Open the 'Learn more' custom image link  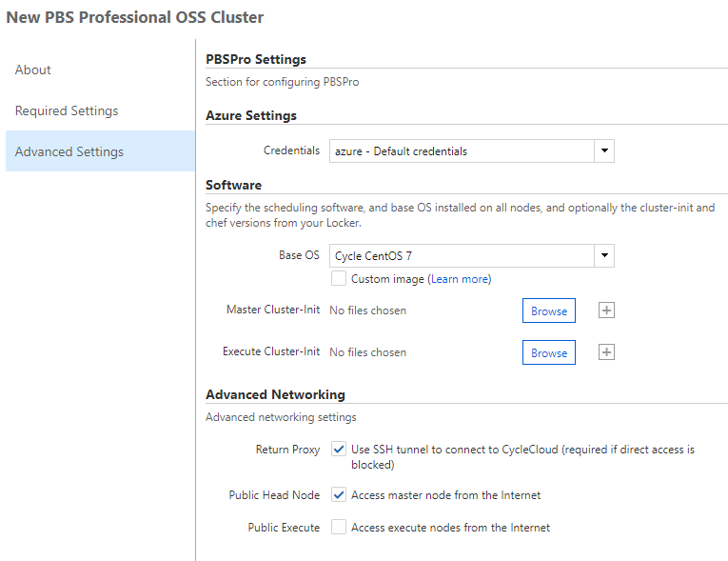pos(460,279)
